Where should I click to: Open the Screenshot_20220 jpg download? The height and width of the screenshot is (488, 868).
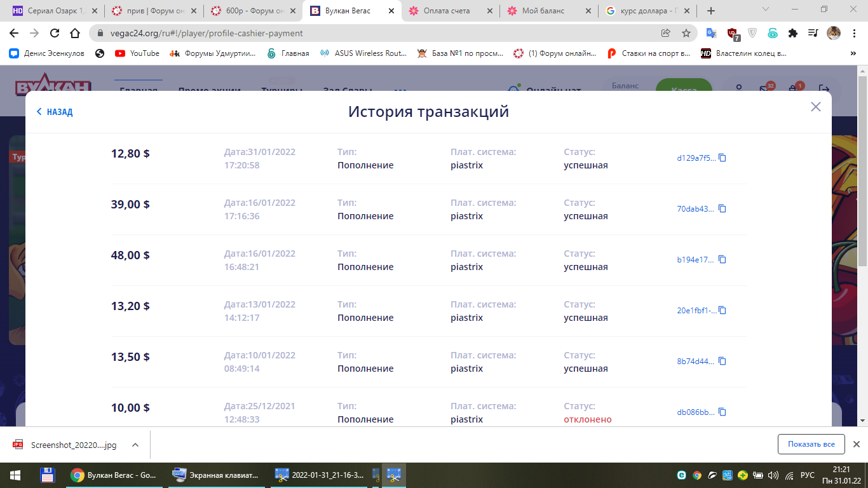coord(66,445)
